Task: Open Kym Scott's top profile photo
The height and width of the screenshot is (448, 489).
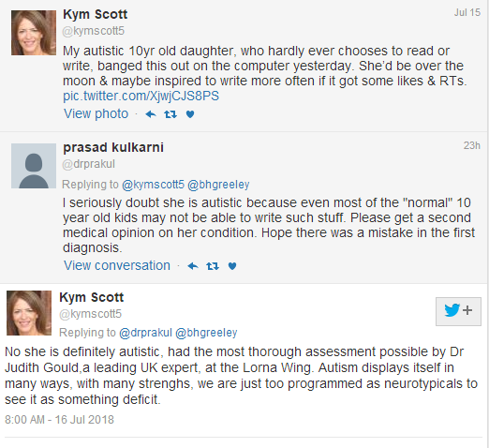Action: [34, 33]
